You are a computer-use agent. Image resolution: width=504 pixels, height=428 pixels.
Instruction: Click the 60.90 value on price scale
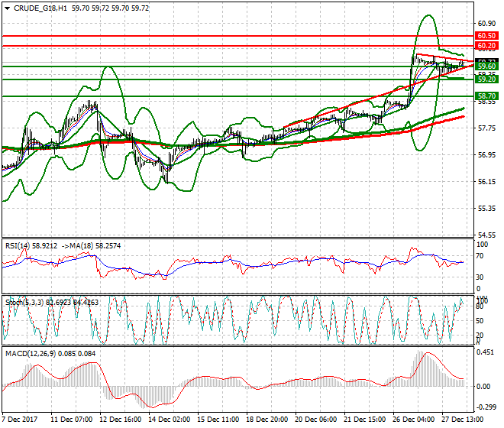(486, 23)
